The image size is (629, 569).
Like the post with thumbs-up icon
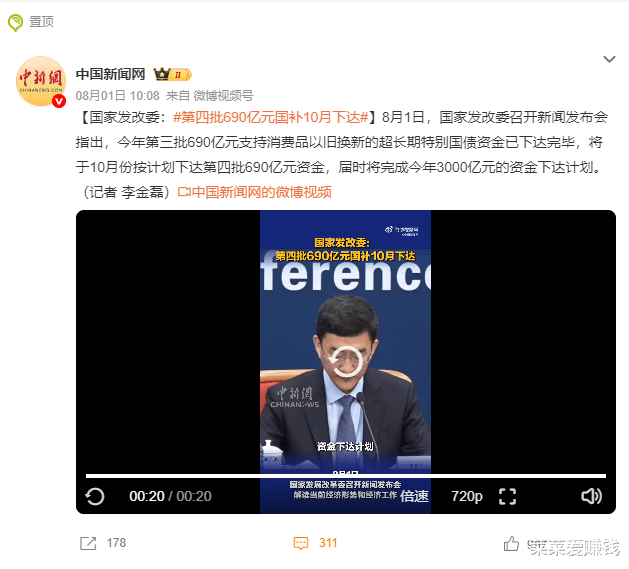(511, 544)
